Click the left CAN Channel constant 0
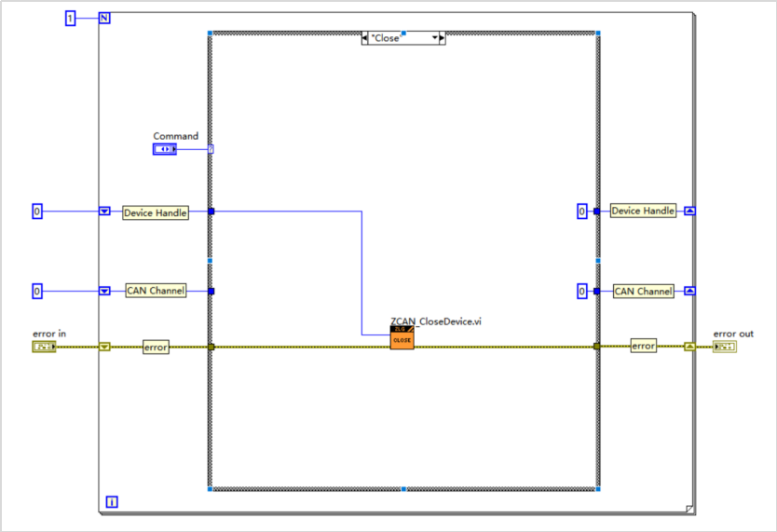 coord(37,291)
